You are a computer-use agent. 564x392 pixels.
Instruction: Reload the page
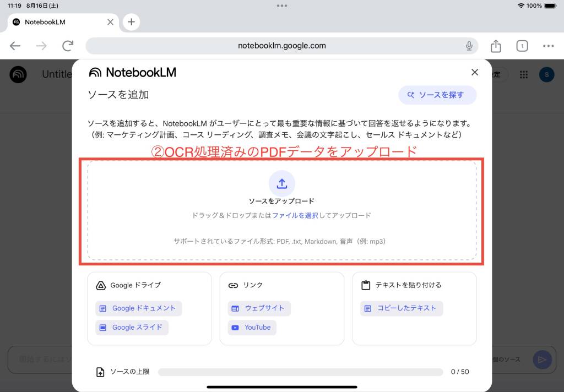(x=68, y=46)
